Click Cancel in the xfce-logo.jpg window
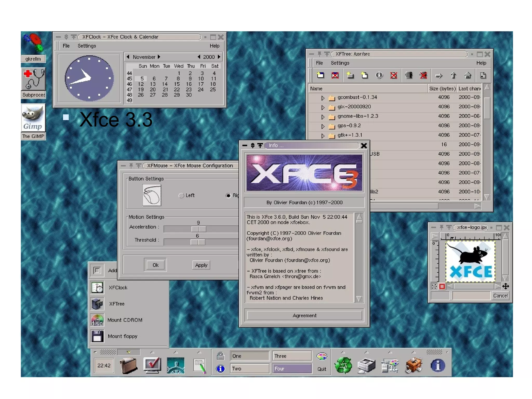The height and width of the screenshot is (399, 532). (500, 296)
